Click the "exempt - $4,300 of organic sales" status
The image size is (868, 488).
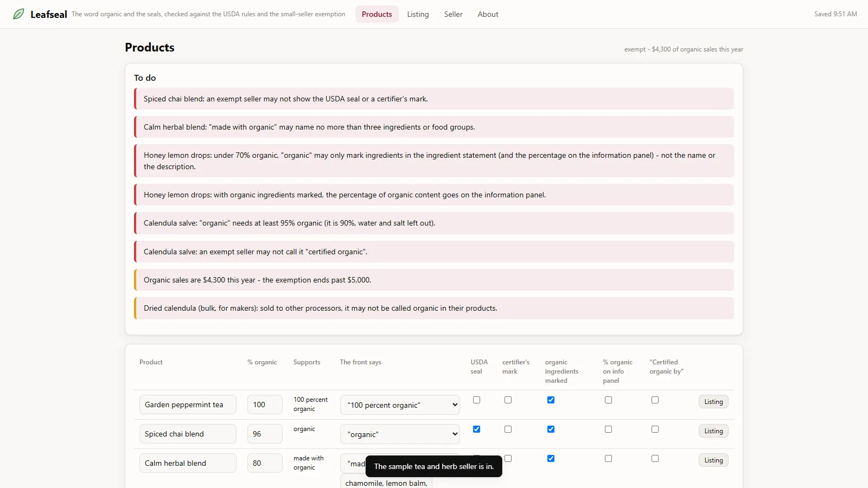tap(684, 49)
